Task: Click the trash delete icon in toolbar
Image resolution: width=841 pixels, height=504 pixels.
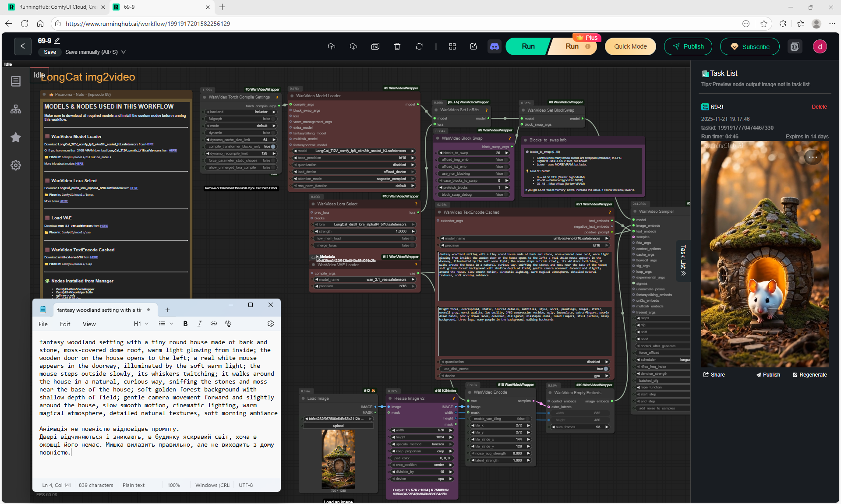Action: tap(397, 46)
